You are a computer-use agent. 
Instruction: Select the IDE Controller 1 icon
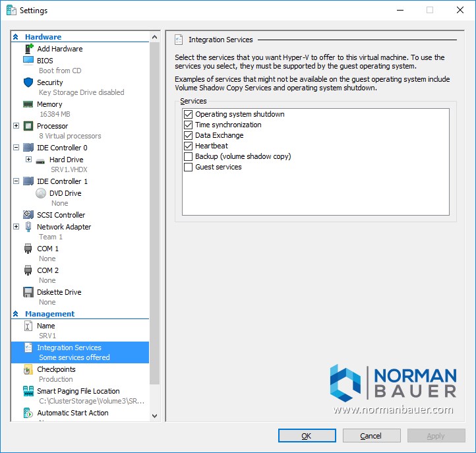[x=28, y=181]
